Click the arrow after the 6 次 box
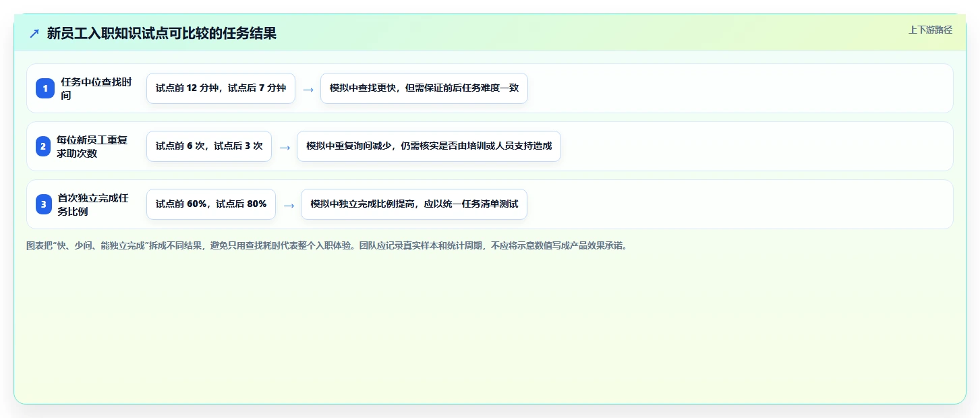The image size is (980, 418). [x=285, y=147]
